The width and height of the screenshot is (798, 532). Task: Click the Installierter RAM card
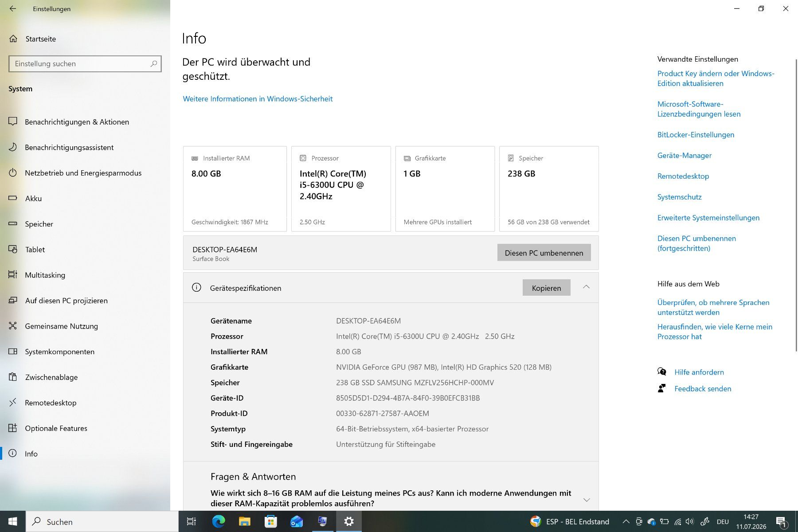tap(235, 189)
